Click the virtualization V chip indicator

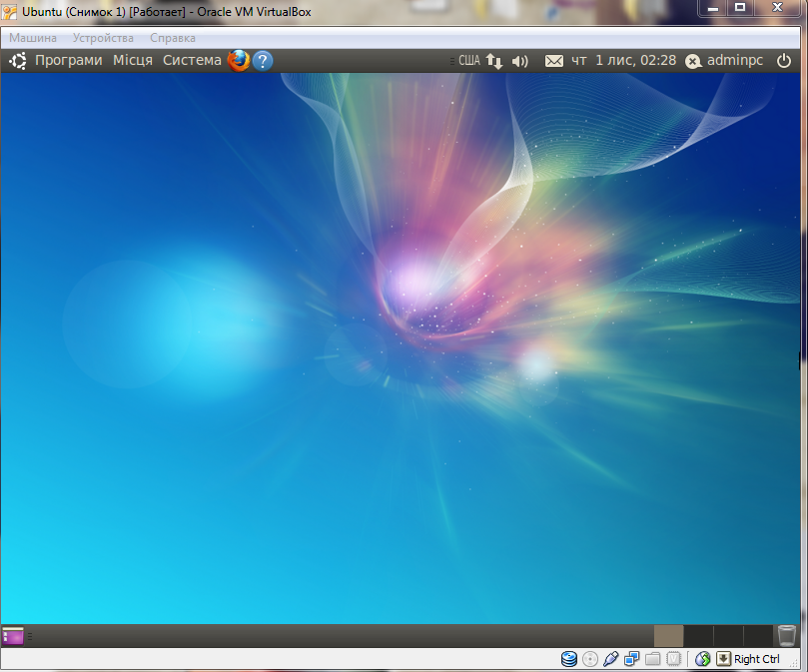tap(673, 659)
